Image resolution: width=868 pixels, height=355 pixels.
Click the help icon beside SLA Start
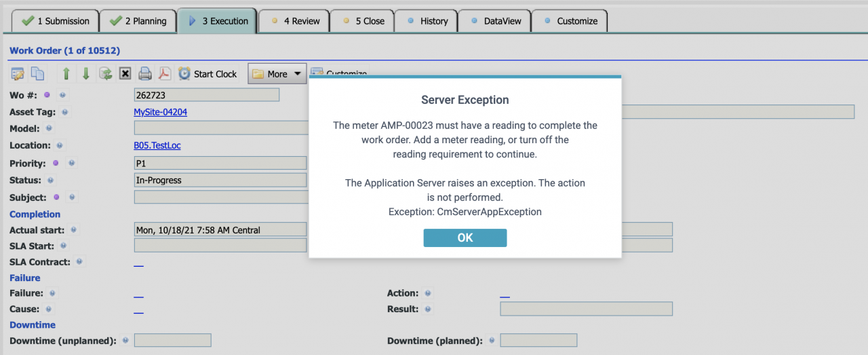tap(63, 246)
